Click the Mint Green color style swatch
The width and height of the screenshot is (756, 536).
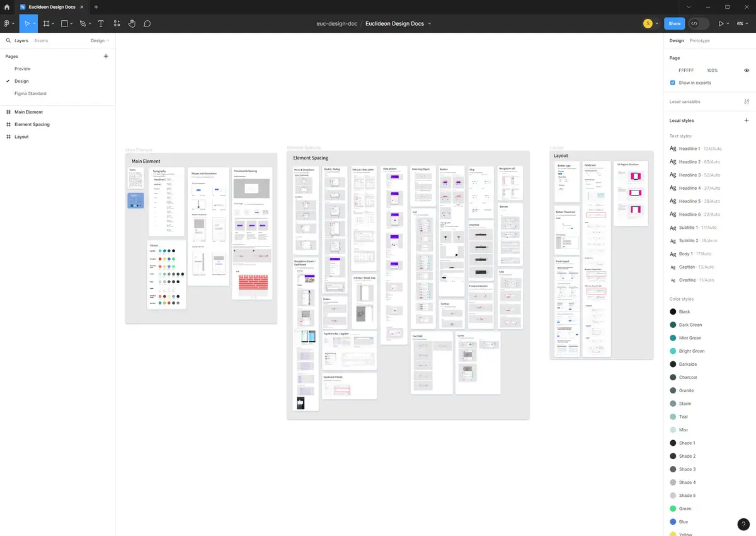pyautogui.click(x=673, y=338)
